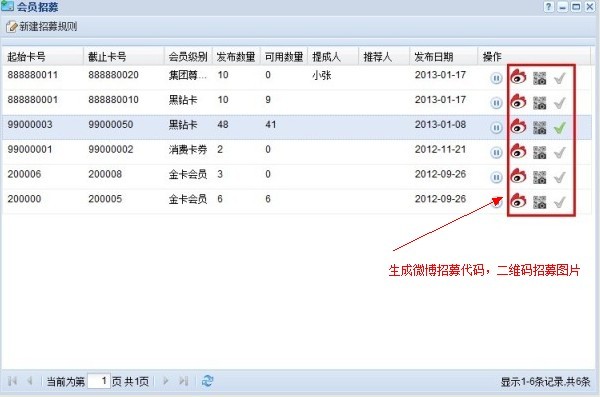
Task: Sort by 推荐人 column header
Action: pyautogui.click(x=384, y=57)
